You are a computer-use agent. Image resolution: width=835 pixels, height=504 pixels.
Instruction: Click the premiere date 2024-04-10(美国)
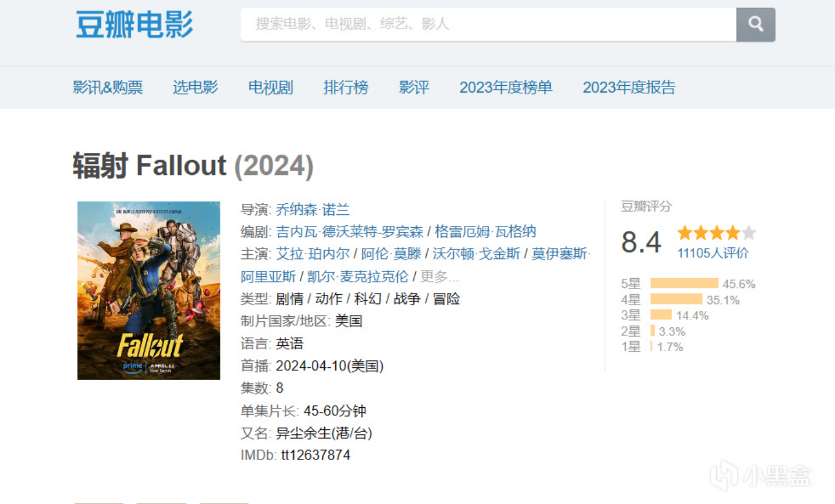[329, 366]
